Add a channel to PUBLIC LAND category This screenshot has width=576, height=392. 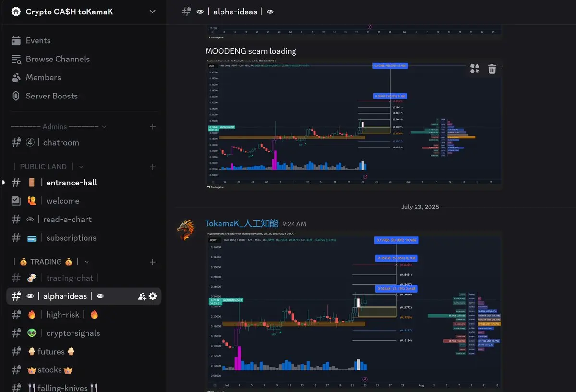click(x=153, y=167)
